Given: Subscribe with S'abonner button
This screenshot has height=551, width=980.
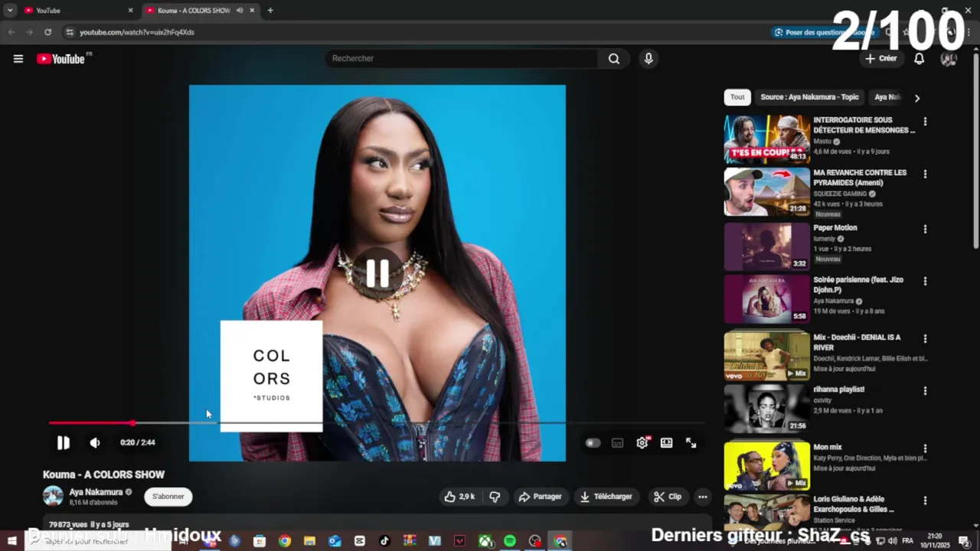Looking at the screenshot, I should click(x=168, y=497).
